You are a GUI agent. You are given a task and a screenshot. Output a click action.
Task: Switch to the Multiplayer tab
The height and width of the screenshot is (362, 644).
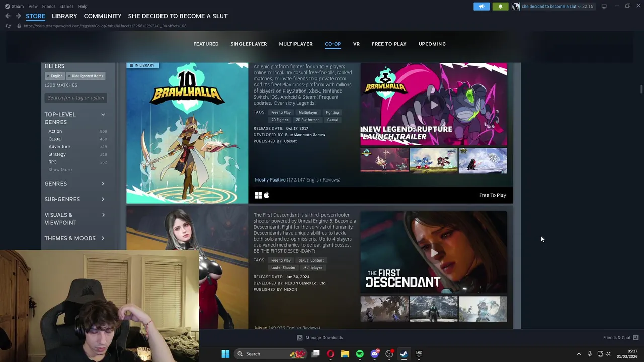coord(296,44)
